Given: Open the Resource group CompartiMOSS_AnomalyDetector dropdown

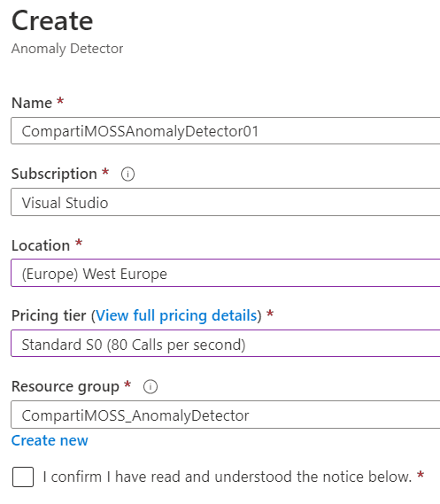Looking at the screenshot, I should click(x=226, y=415).
